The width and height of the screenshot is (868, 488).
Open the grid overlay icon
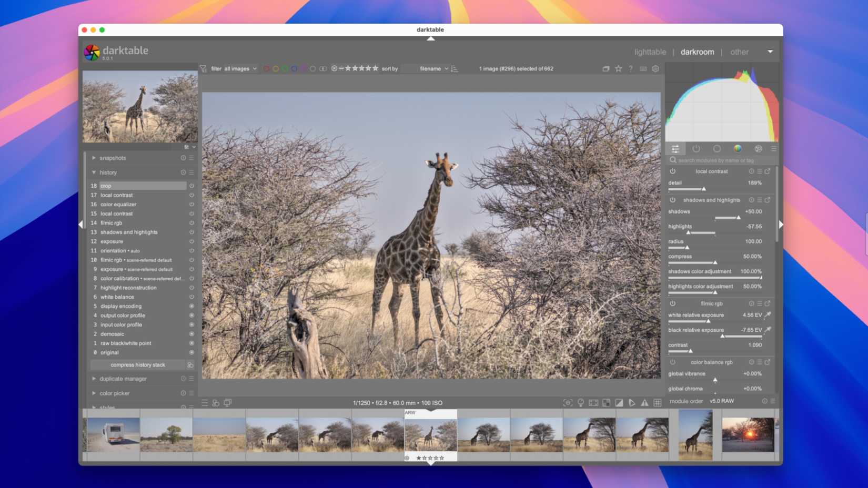tap(657, 402)
